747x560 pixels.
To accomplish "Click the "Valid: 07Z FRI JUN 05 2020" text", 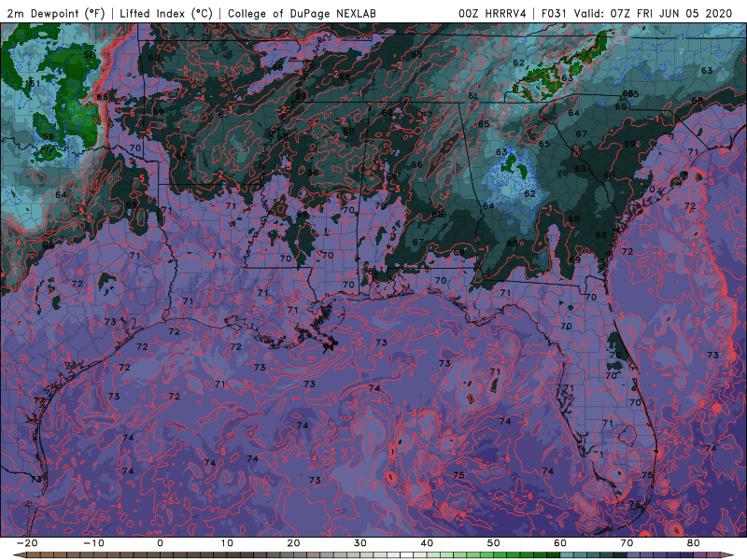I will tap(653, 13).
